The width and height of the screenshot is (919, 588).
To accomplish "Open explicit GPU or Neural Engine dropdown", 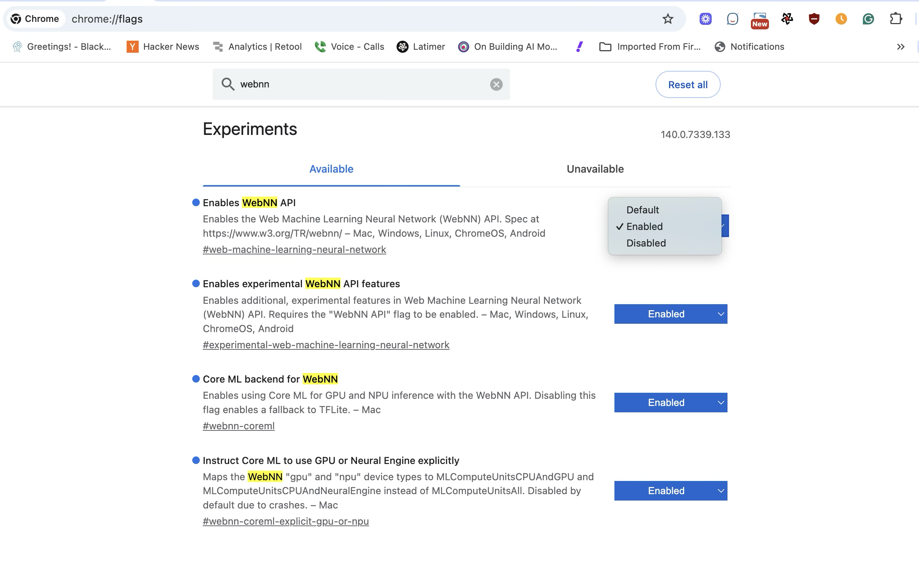I will pyautogui.click(x=670, y=491).
